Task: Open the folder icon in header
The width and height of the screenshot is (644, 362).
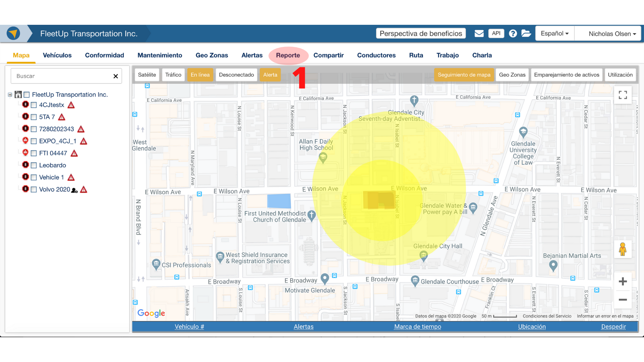Action: coord(526,34)
